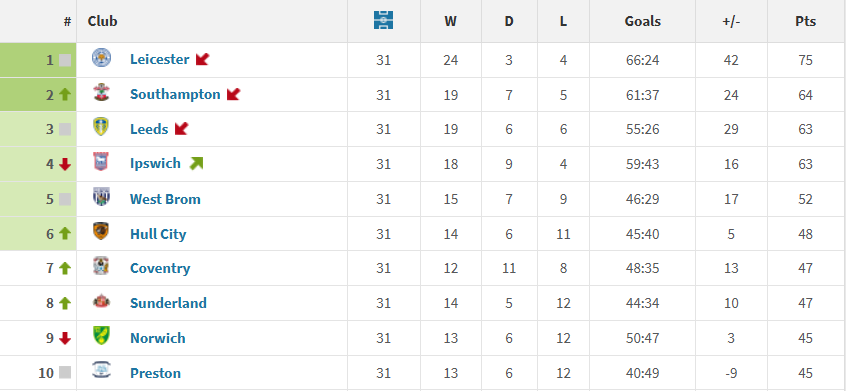Click the Southampton club crest icon
Image resolution: width=846 pixels, height=391 pixels.
101,92
